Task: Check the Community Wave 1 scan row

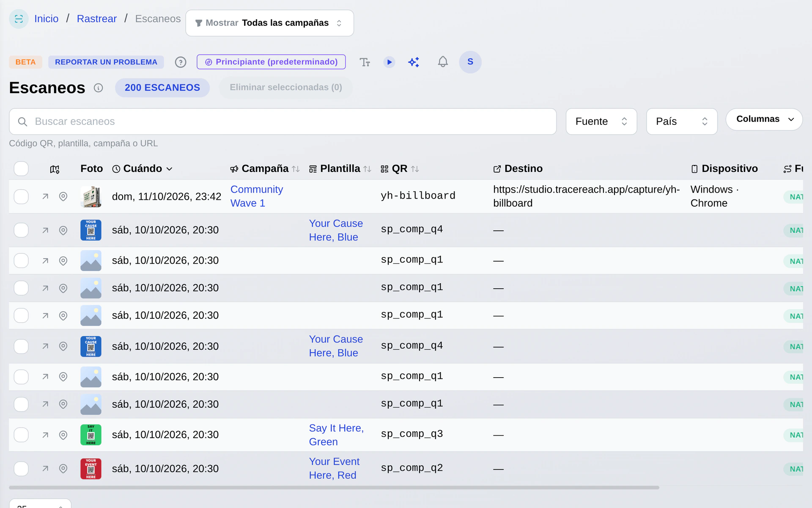Action: tap(21, 196)
